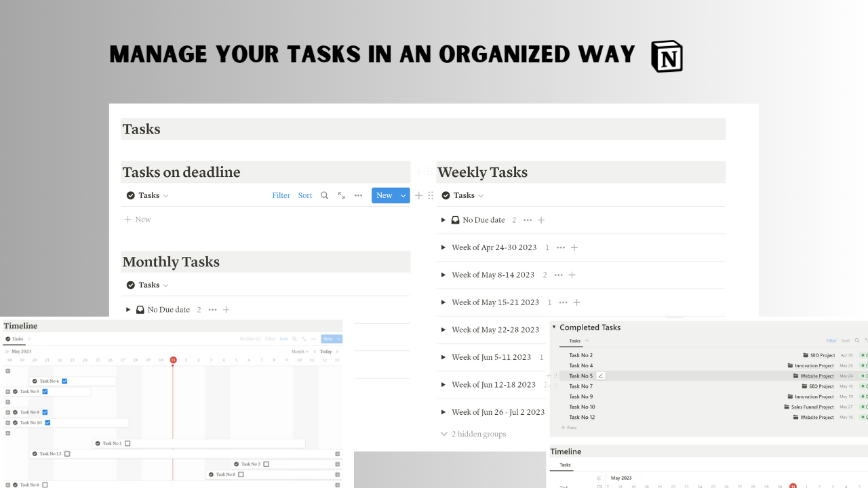Go to next period in left Timeline
The image size is (868, 488).
pyautogui.click(x=338, y=352)
